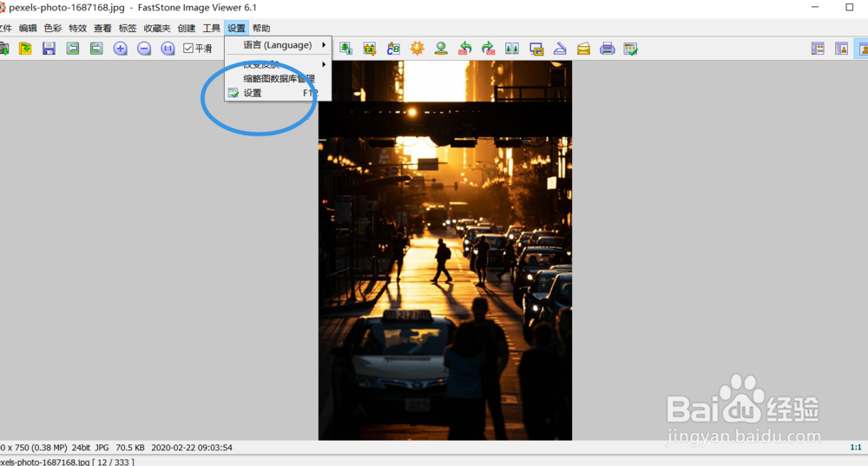The image size is (868, 466).
Task: Open the draw board text icon
Action: pos(393,49)
